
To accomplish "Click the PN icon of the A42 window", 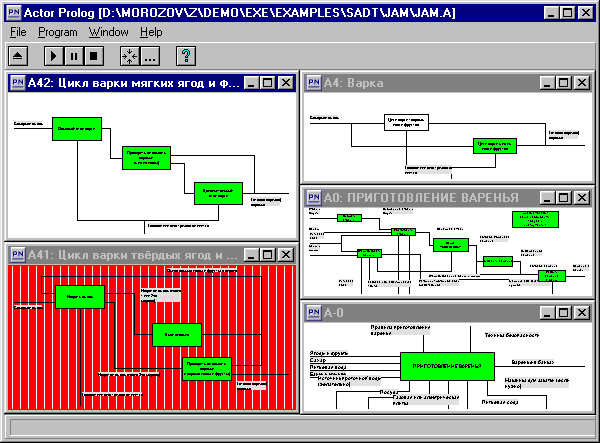I will 18,83.
